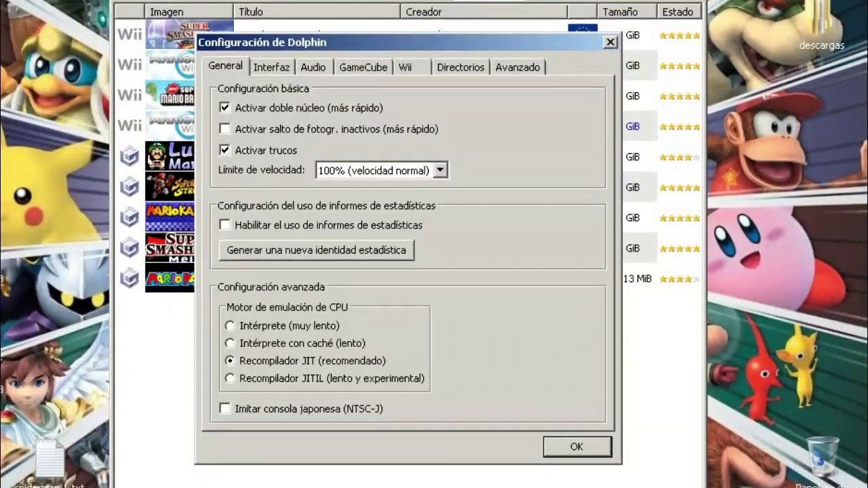Toggle Activar salto de fotogr. inactivos

click(225, 129)
